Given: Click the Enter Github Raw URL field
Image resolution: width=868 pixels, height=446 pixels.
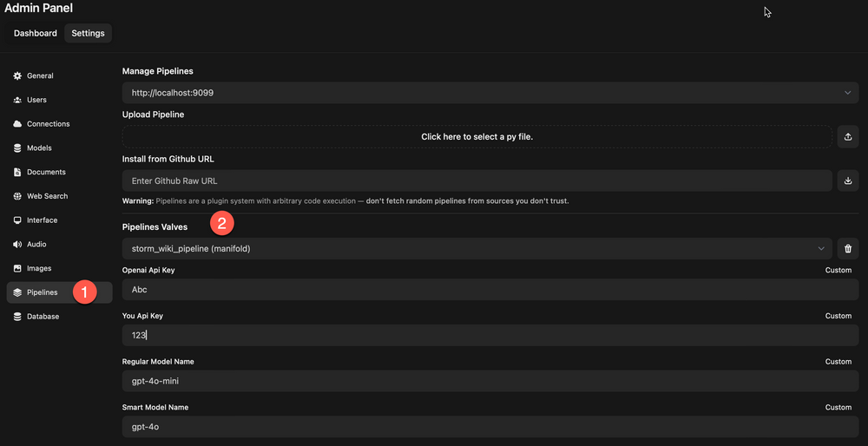Looking at the screenshot, I should (477, 181).
